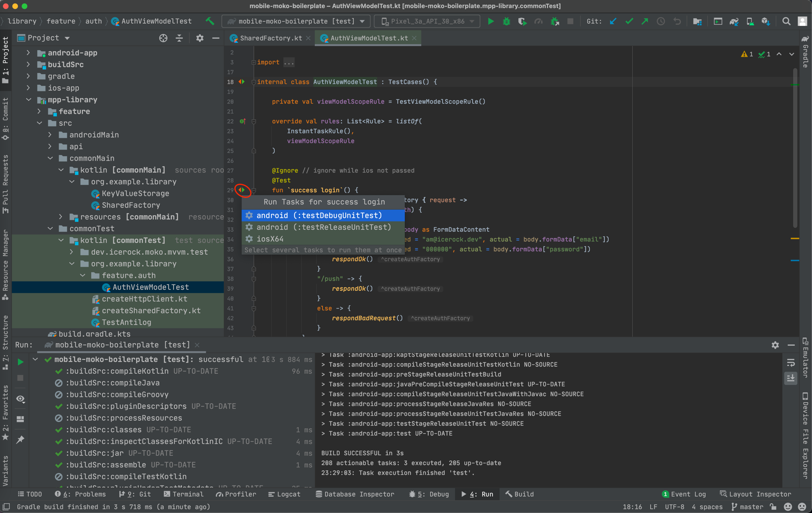Hide the Project tool window
Viewport: 812px width, 513px height.
pyautogui.click(x=216, y=38)
